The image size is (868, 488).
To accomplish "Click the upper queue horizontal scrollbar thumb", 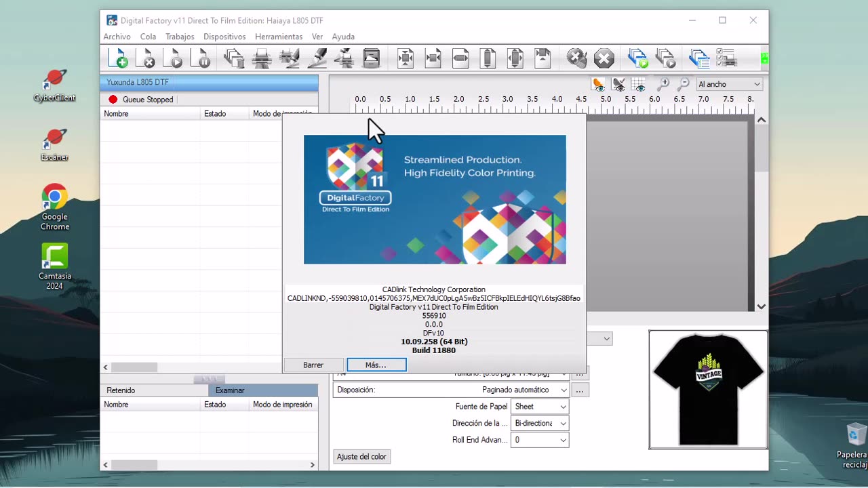I will click(x=134, y=367).
